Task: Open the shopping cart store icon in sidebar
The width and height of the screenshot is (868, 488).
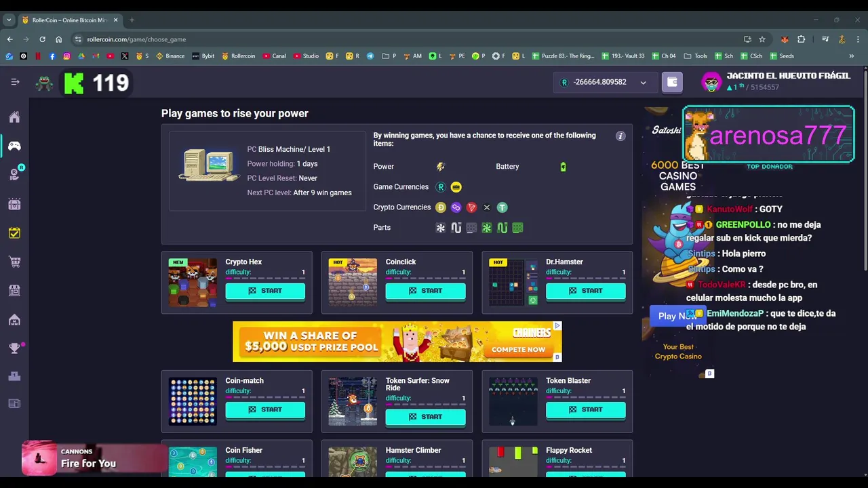Action: (14, 262)
